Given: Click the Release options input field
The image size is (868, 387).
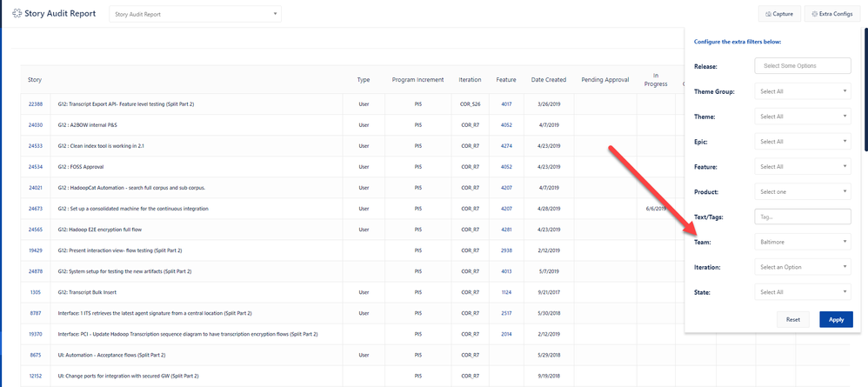Looking at the screenshot, I should click(x=803, y=66).
